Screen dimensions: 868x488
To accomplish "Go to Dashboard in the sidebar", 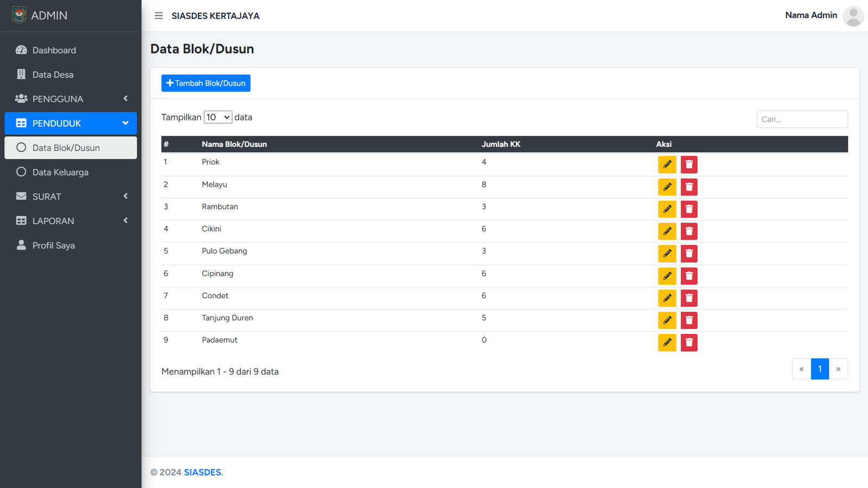I will (54, 50).
